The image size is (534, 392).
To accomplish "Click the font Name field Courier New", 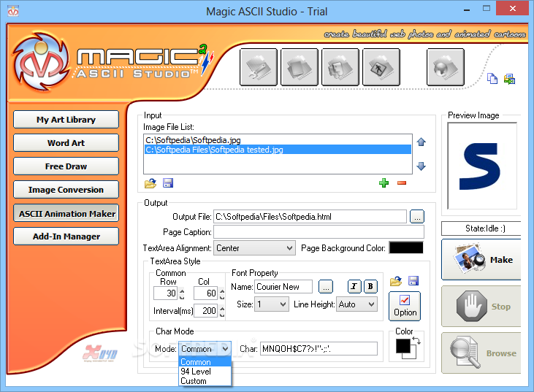I will [283, 286].
